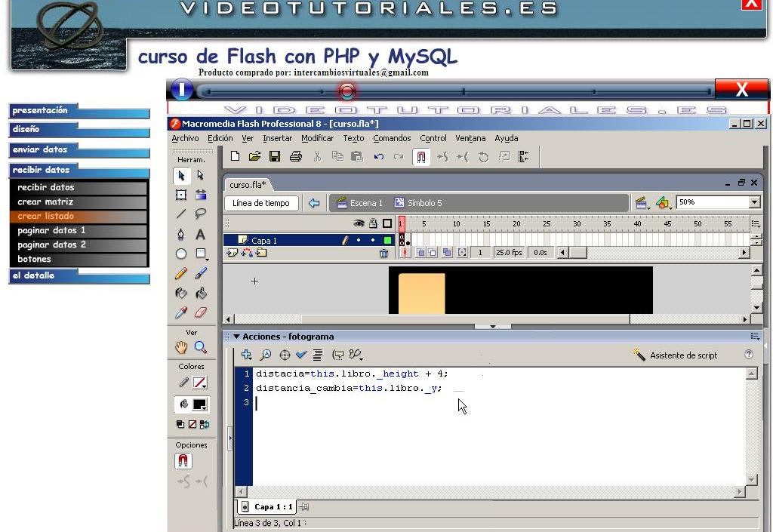The height and width of the screenshot is (532, 773).
Task: Select the Subselection tool
Action: pyautogui.click(x=199, y=176)
